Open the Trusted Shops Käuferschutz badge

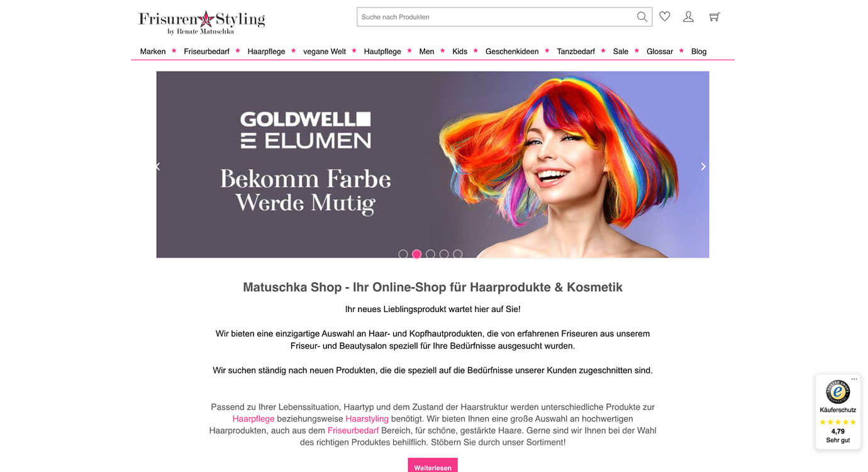pos(838,412)
